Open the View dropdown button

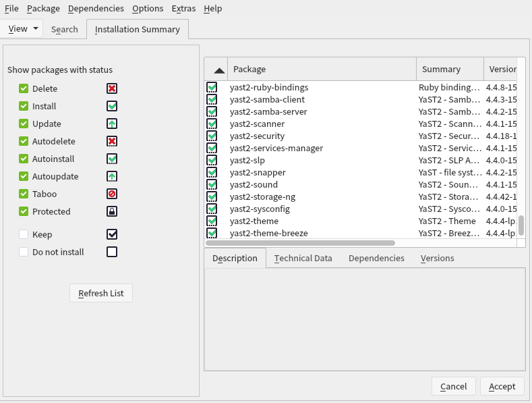click(x=22, y=29)
